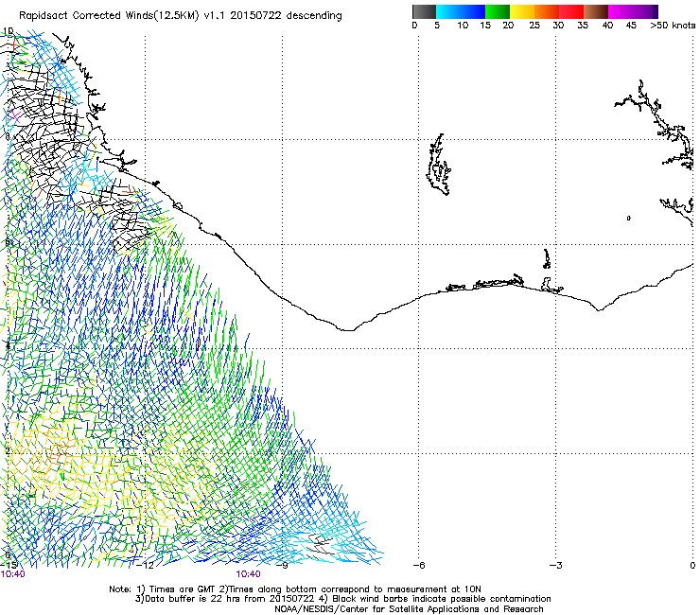Click the purple '10:40' time beneath -15
Image resolution: width=700 pixels, height=615 pixels.
coord(13,574)
